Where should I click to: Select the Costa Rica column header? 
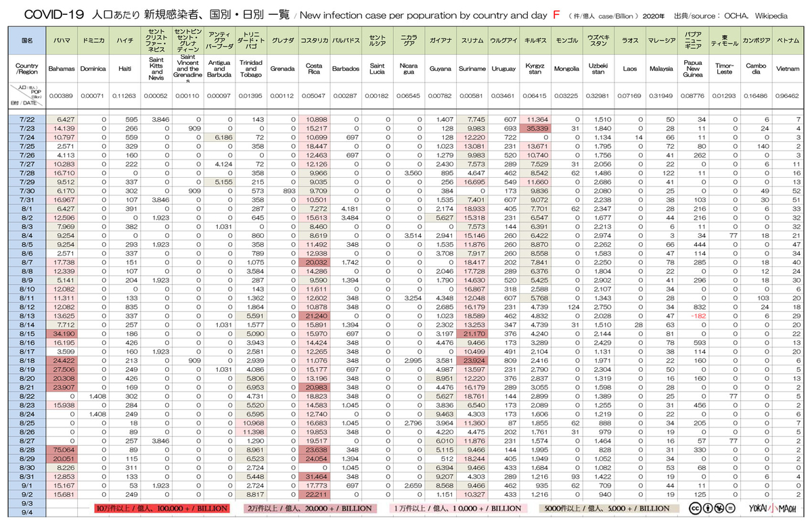(x=314, y=69)
